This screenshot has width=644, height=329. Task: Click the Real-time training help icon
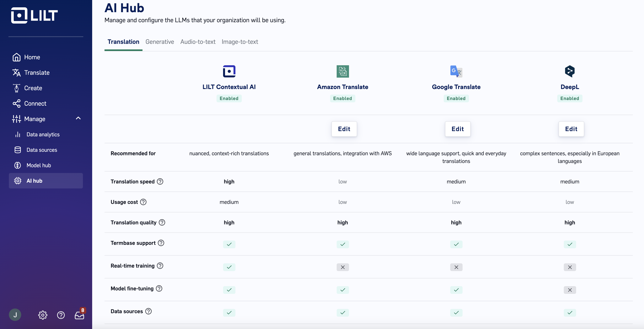(160, 266)
